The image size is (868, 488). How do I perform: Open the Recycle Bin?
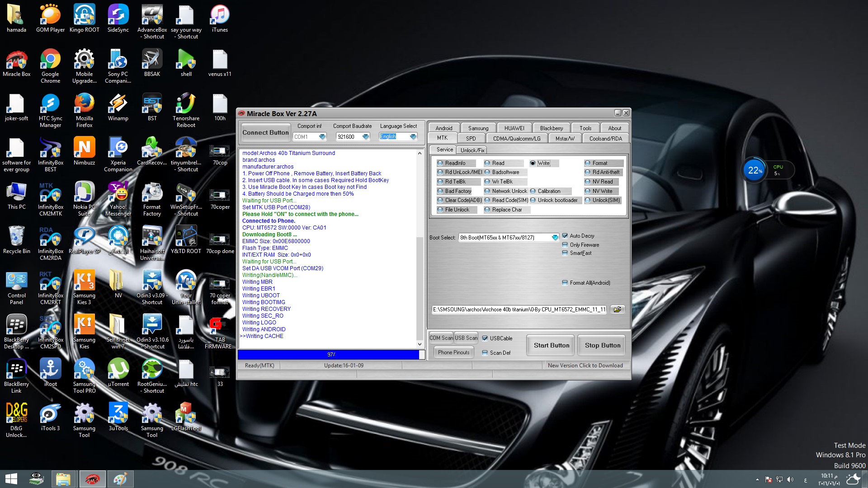16,240
